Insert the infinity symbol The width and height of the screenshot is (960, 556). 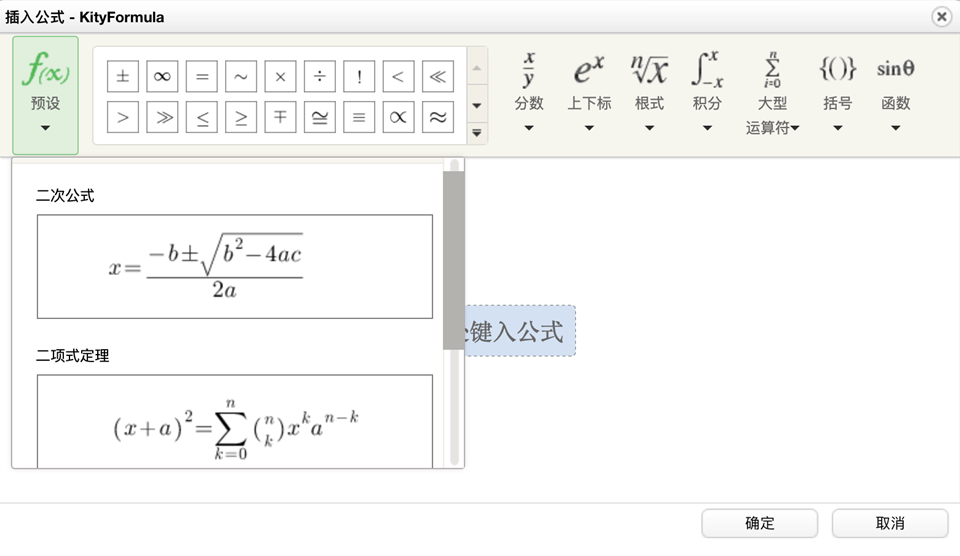pos(162,76)
